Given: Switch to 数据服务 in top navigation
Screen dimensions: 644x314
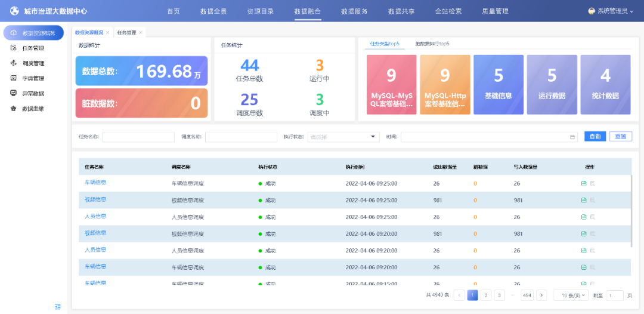Looking at the screenshot, I should 354,11.
